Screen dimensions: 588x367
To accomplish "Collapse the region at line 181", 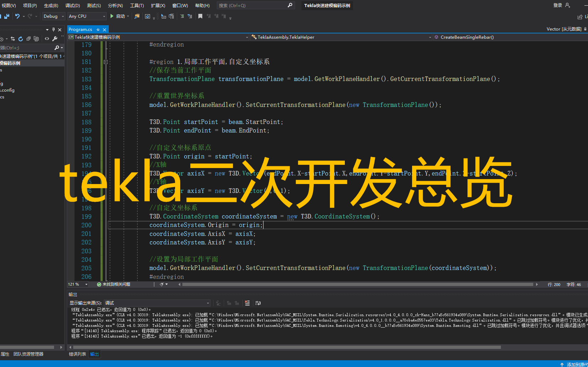I will click(x=106, y=62).
